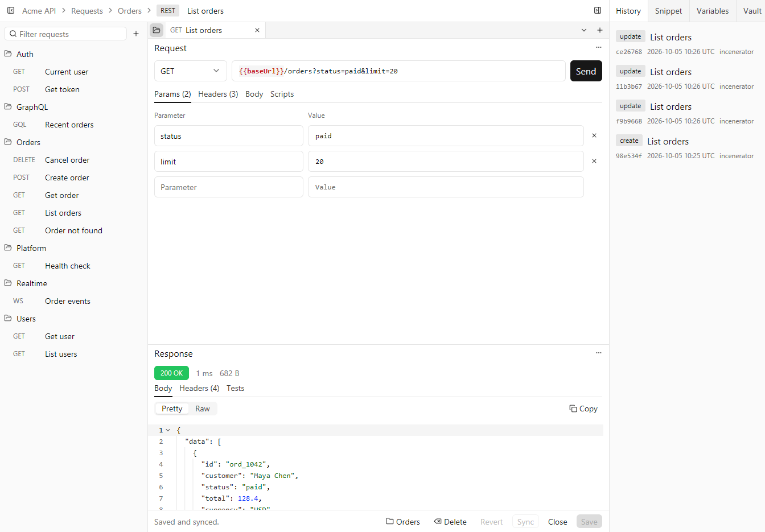This screenshot has width=765, height=532.
Task: Remove the status parameter row
Action: (594, 135)
